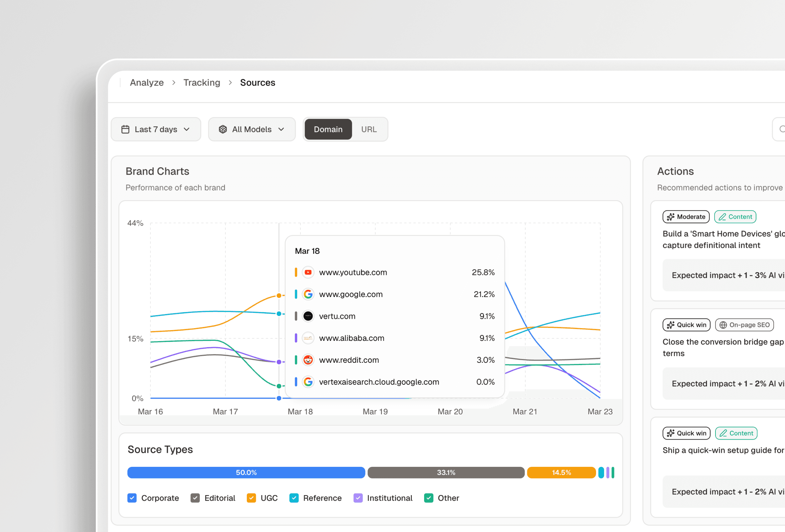Image resolution: width=785 pixels, height=532 pixels.
Task: Click the calendar icon in the date filter
Action: click(x=125, y=129)
